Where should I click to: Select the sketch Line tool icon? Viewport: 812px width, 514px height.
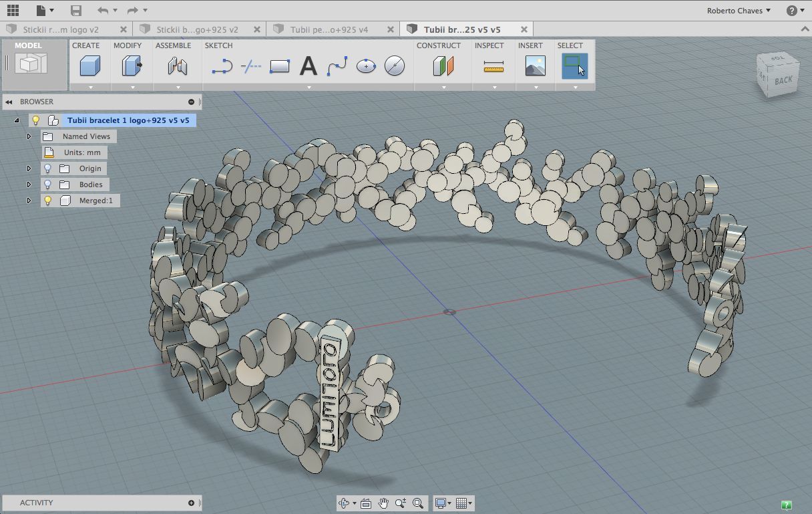(x=222, y=66)
